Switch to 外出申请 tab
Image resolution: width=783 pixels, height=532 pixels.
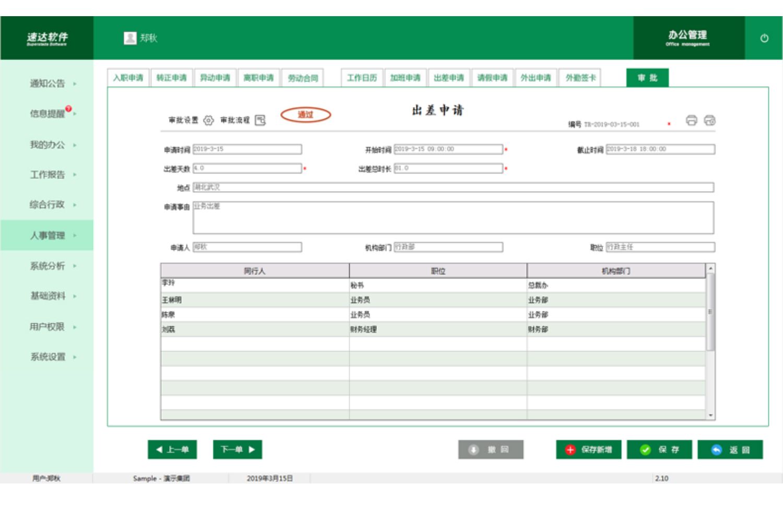tap(536, 78)
